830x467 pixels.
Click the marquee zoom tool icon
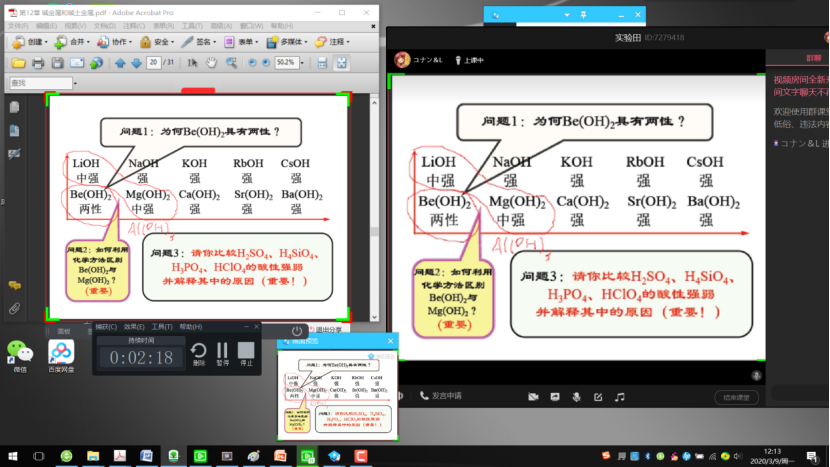[x=230, y=63]
